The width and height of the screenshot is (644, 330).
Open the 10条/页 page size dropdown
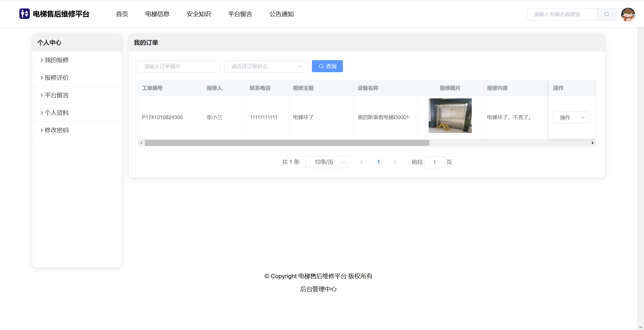point(327,162)
